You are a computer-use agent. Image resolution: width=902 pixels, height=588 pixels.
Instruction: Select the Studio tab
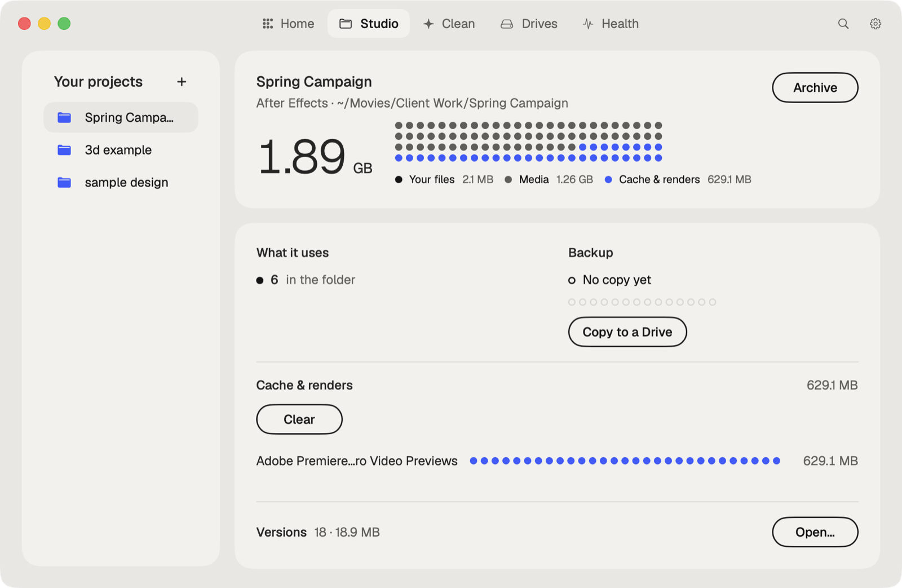click(x=369, y=24)
